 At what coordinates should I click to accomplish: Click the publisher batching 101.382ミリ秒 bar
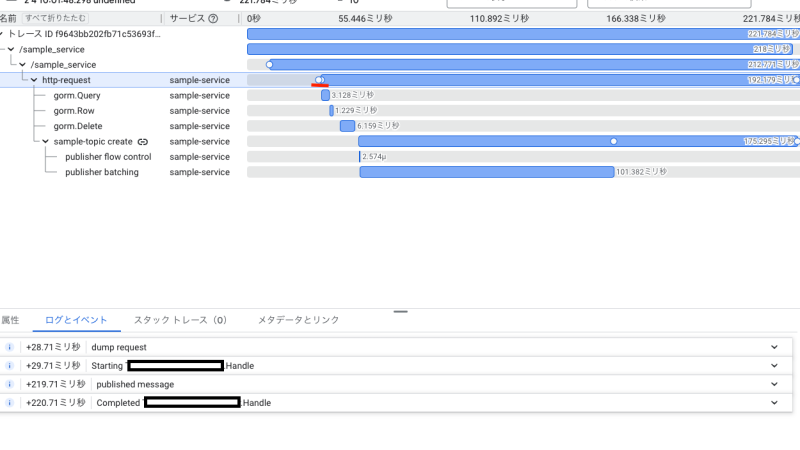(x=487, y=172)
